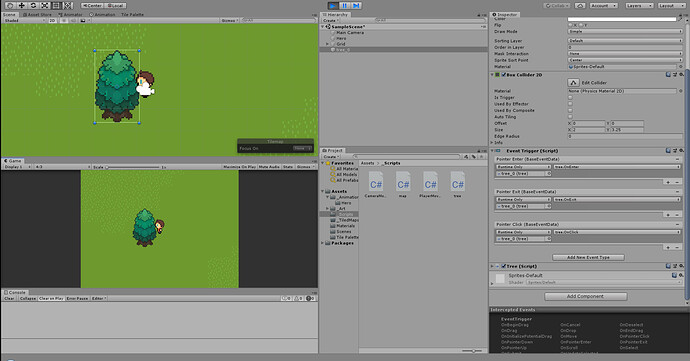Select the Rotate tool in toolbar

(33, 6)
